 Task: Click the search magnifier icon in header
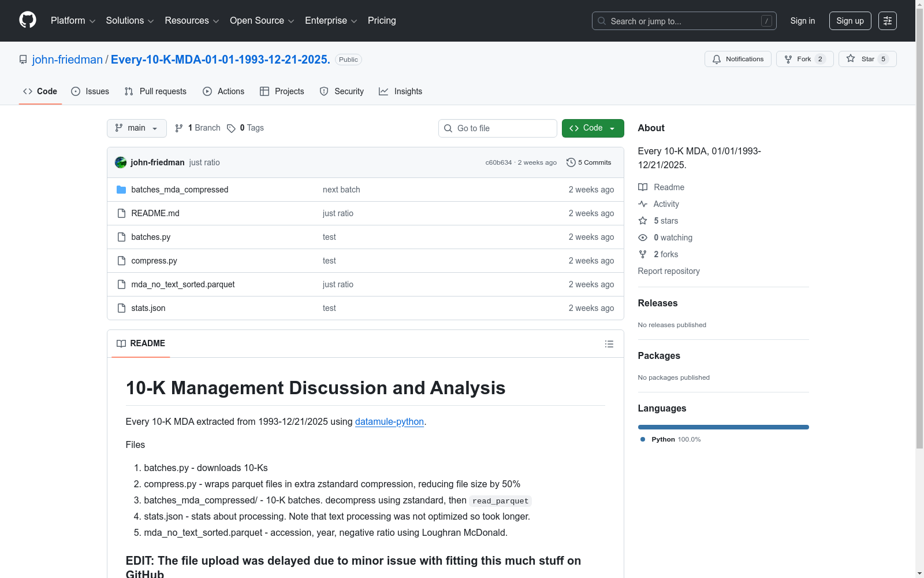[x=602, y=21]
